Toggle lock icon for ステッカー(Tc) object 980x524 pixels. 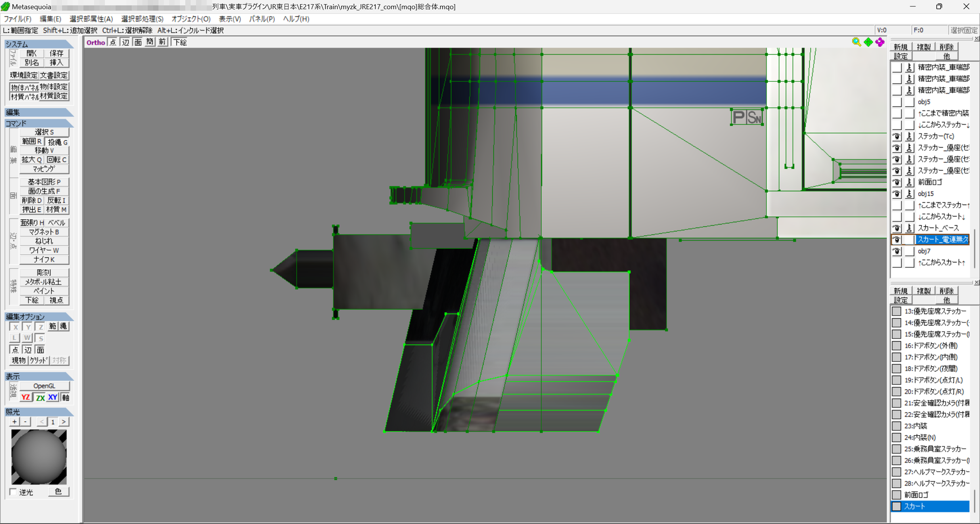point(910,136)
